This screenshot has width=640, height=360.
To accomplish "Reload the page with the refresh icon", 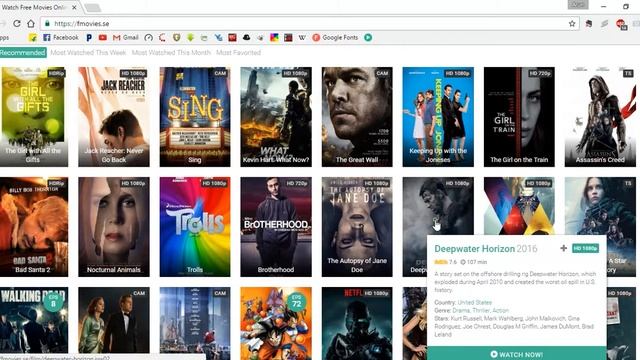I will click(17, 24).
